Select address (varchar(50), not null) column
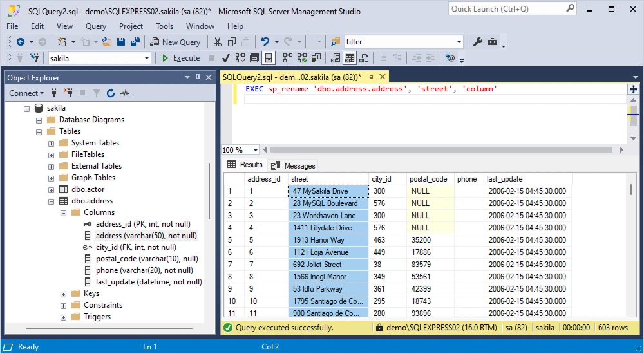The height and width of the screenshot is (354, 644). (x=146, y=236)
